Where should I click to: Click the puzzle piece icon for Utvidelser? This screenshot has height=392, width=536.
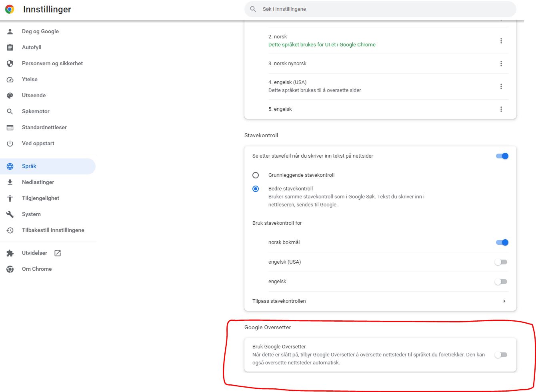[x=10, y=253]
